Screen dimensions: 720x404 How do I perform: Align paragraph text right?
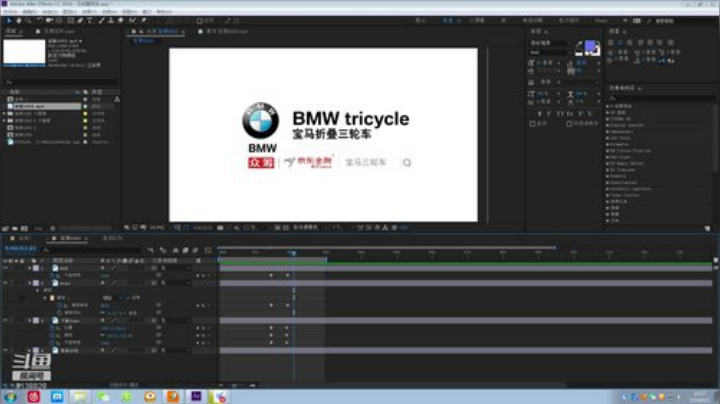tap(630, 42)
